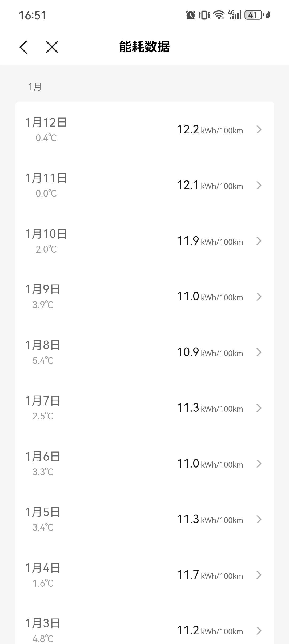Tap the alarm clock status icon
Image resolution: width=289 pixels, height=644 pixels.
coord(190,15)
